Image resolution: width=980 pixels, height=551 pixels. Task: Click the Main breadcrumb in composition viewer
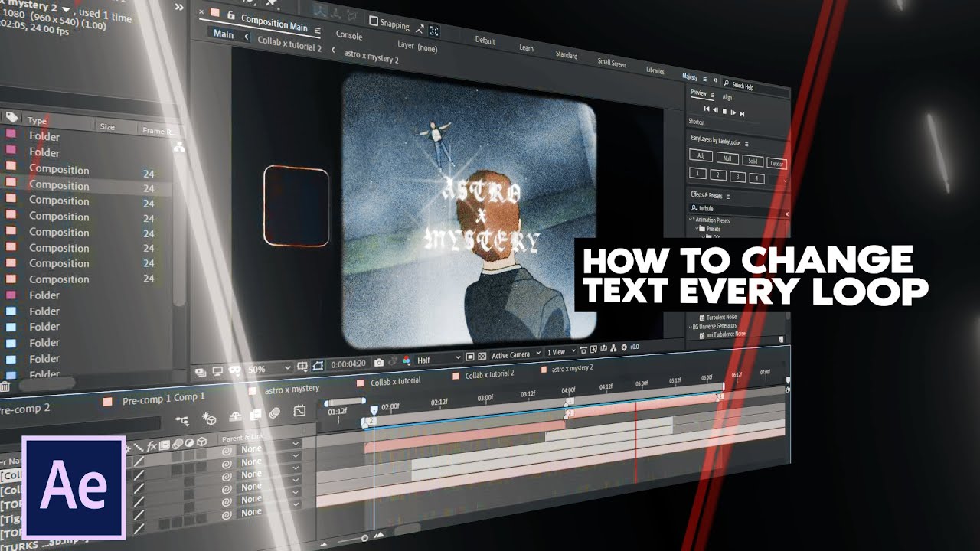pos(224,34)
